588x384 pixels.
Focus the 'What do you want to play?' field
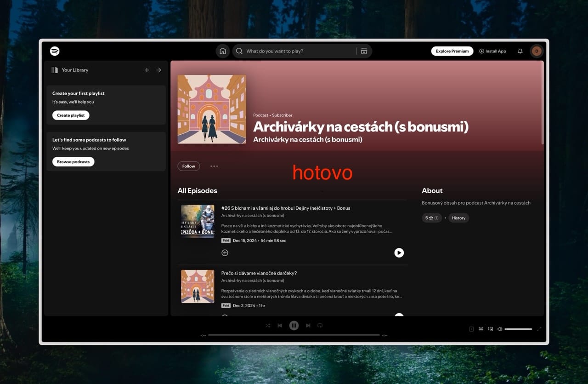pyautogui.click(x=299, y=51)
